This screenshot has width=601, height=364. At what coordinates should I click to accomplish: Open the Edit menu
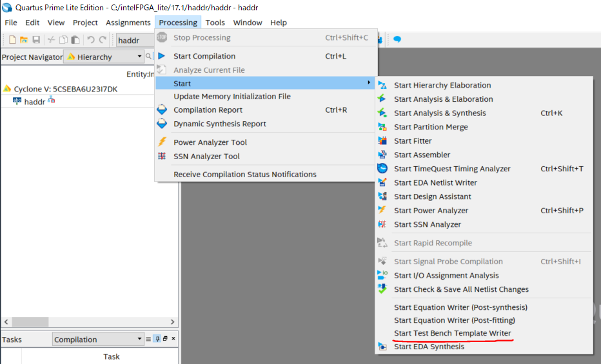click(32, 23)
